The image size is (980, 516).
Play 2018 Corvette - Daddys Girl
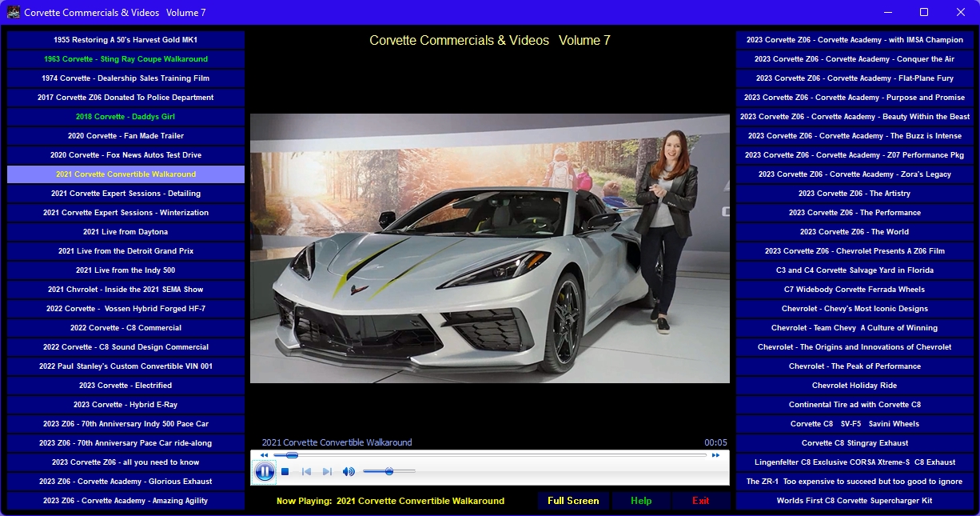(x=125, y=117)
